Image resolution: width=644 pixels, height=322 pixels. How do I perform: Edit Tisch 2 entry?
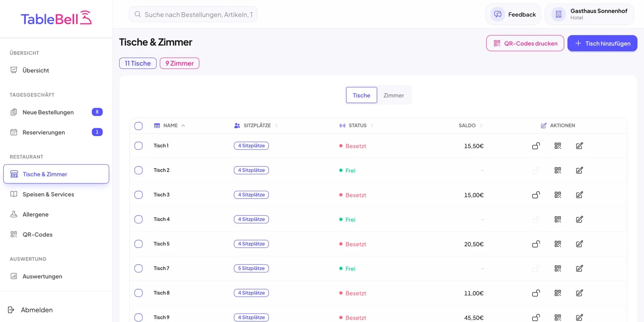click(x=579, y=170)
